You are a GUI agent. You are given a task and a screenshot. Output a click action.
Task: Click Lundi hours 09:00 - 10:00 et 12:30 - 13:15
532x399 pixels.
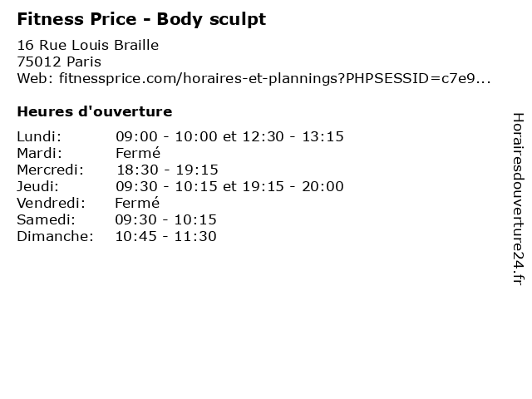pyautogui.click(x=229, y=136)
